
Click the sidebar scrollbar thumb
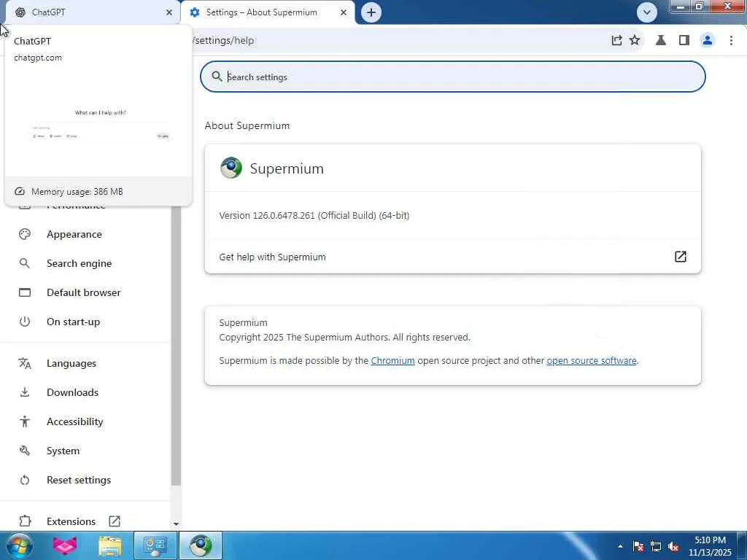coord(176,346)
